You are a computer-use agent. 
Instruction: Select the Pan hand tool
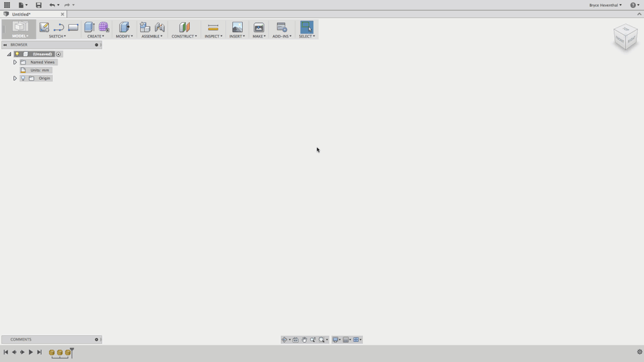tap(305, 339)
